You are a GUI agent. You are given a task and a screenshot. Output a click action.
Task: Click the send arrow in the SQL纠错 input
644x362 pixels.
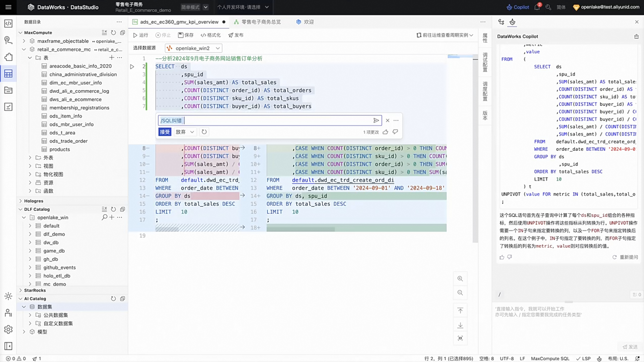pos(376,120)
